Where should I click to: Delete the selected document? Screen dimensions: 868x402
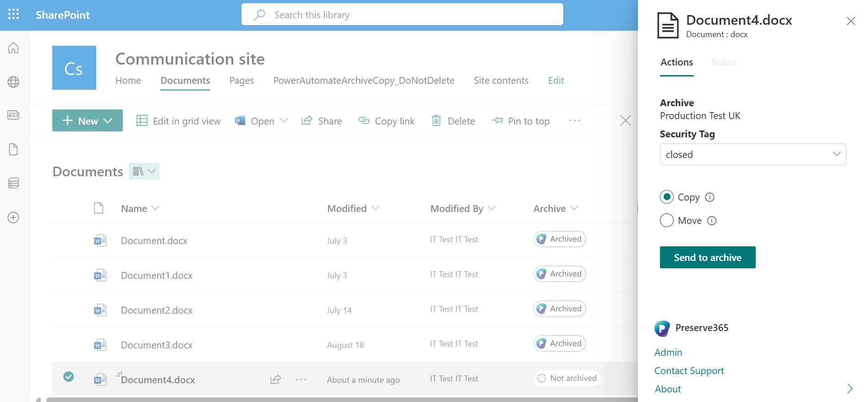[453, 121]
